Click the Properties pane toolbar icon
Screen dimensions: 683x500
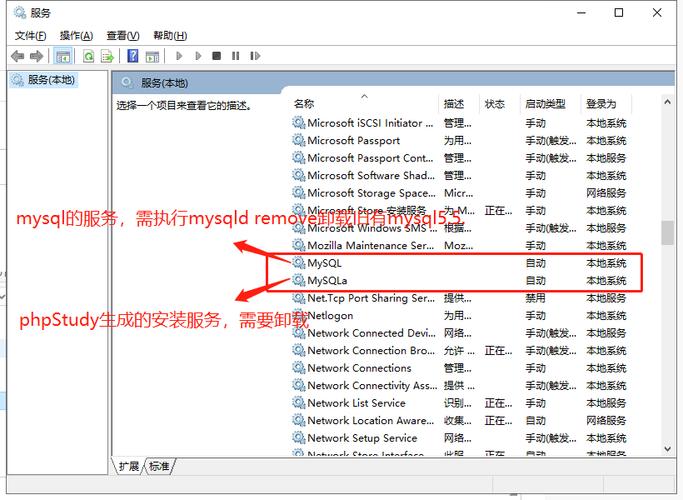(152, 56)
